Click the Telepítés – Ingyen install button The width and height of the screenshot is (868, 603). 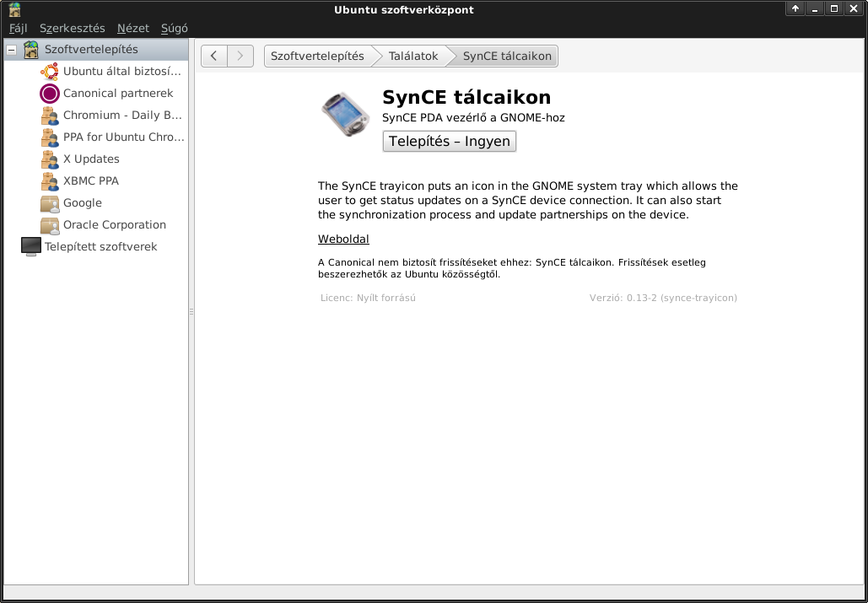[450, 141]
